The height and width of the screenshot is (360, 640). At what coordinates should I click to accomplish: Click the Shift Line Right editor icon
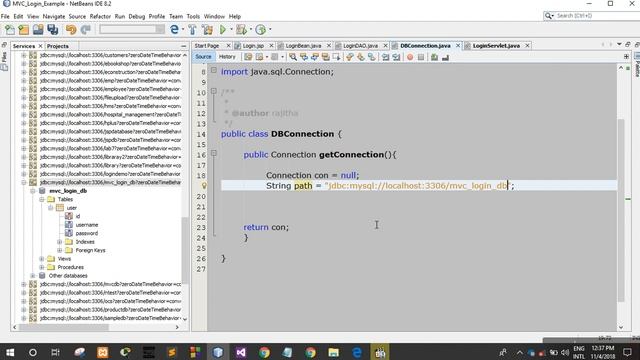click(396, 57)
